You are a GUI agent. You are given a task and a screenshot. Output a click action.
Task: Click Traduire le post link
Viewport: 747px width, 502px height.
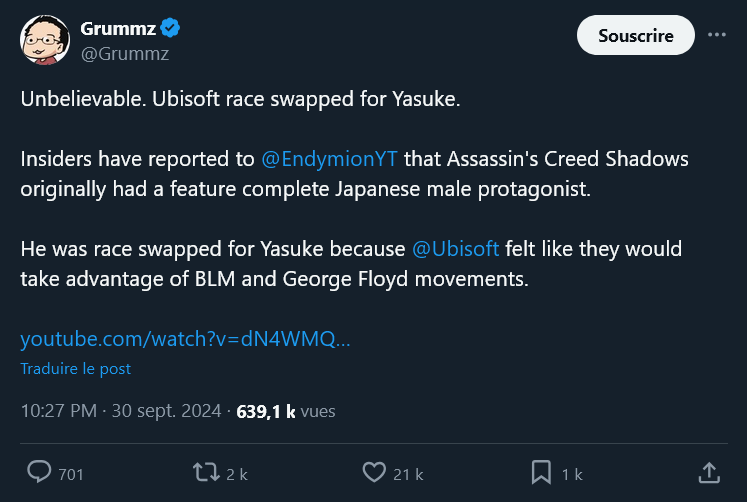pyautogui.click(x=75, y=368)
